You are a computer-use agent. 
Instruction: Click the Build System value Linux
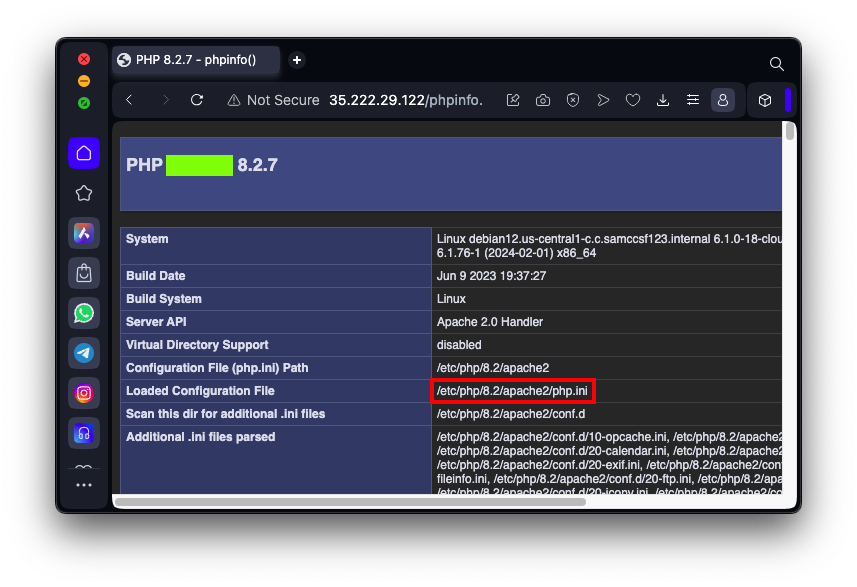tap(451, 299)
